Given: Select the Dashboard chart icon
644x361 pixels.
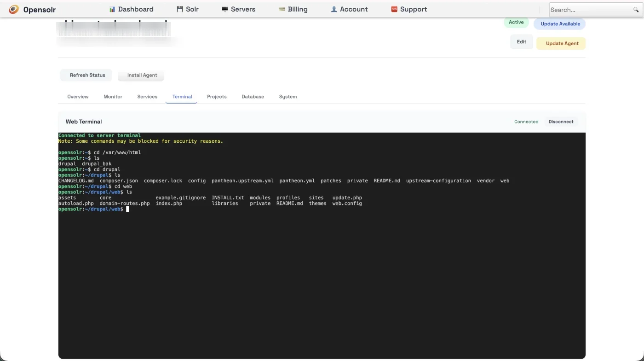Looking at the screenshot, I should point(112,9).
